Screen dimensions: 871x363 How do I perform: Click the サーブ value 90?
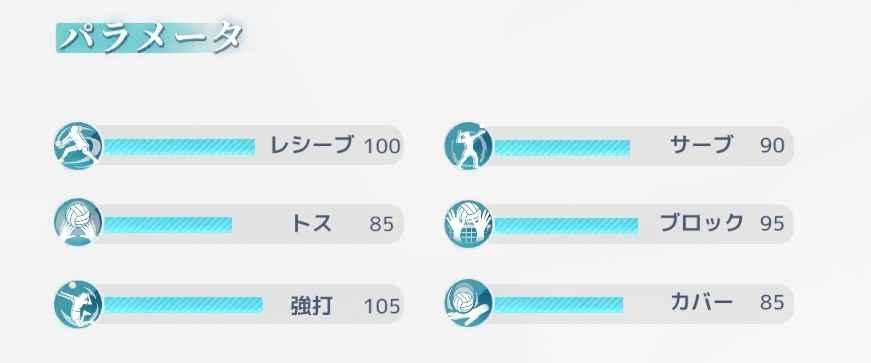(x=772, y=146)
